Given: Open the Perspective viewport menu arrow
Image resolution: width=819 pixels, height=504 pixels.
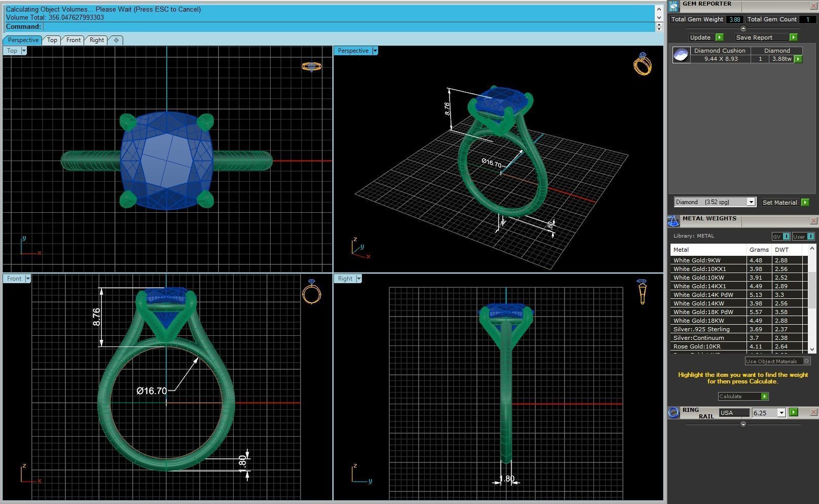Looking at the screenshot, I should (375, 51).
